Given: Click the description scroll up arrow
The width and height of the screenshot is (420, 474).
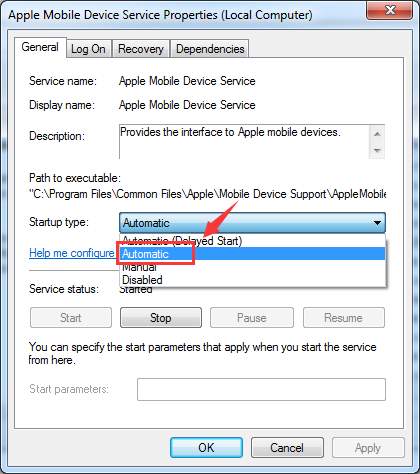Looking at the screenshot, I should pyautogui.click(x=377, y=134).
